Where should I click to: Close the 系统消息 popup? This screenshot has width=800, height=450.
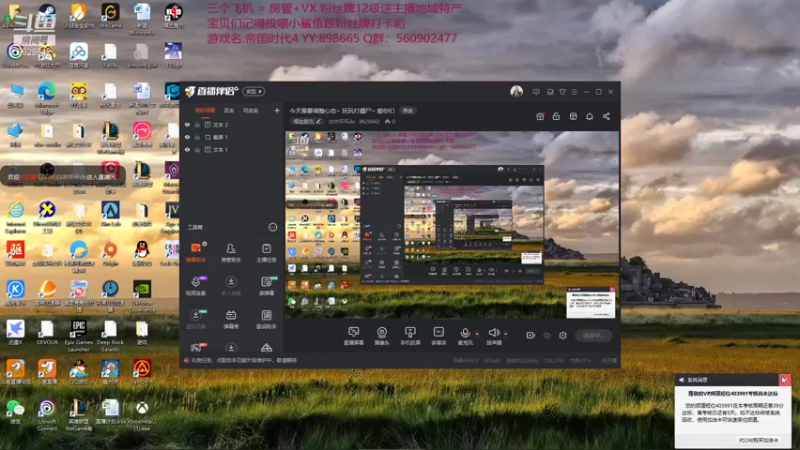pos(784,380)
